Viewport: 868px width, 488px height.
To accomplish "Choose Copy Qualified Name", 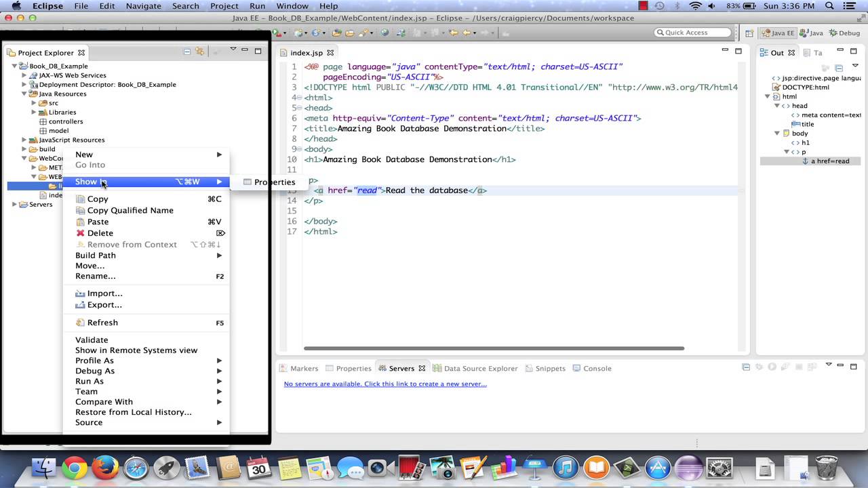I will click(x=146, y=210).
